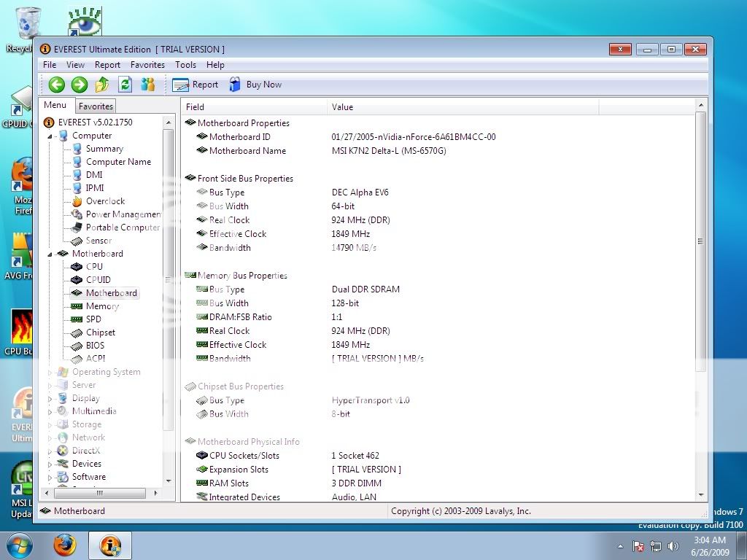The width and height of the screenshot is (747, 560).
Task: Open Mozilla Firefox from the taskbar
Action: (x=65, y=544)
